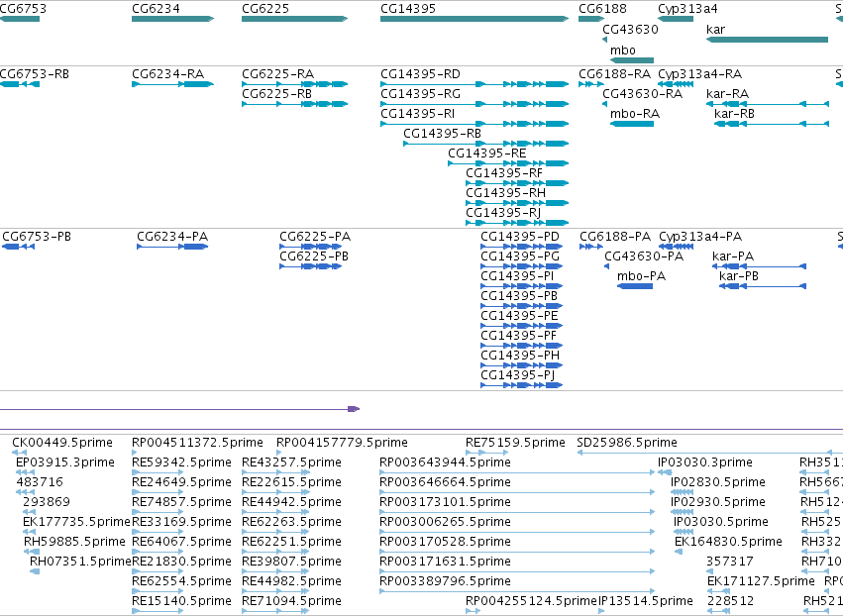Select transcript CG14395-RE label
Viewport: 843px width, 616px height.
click(487, 154)
